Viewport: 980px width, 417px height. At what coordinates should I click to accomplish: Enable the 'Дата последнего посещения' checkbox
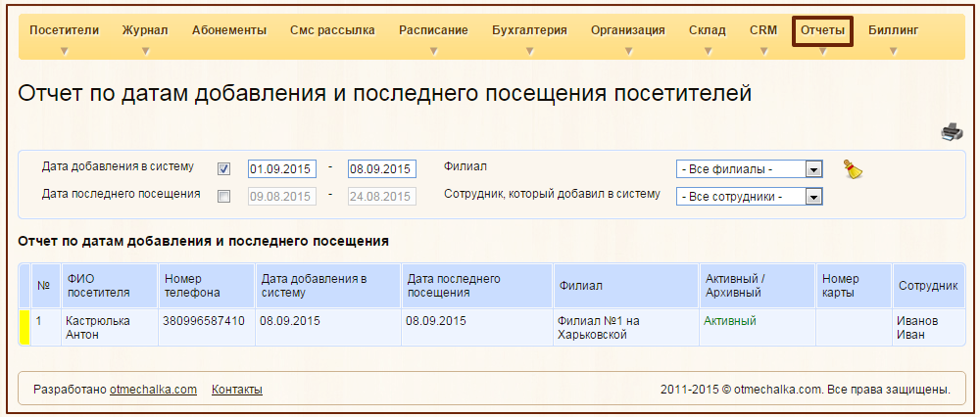pos(223,196)
